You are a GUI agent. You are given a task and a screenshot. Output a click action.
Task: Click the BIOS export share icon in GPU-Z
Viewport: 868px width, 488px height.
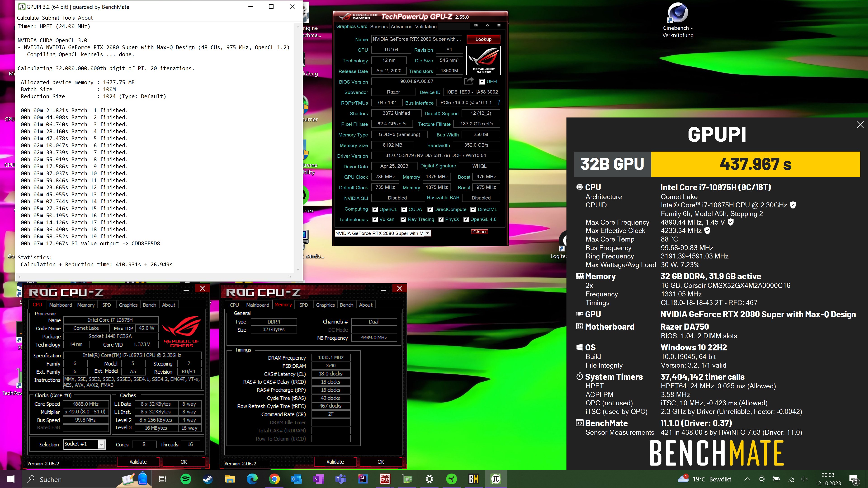[x=469, y=81]
